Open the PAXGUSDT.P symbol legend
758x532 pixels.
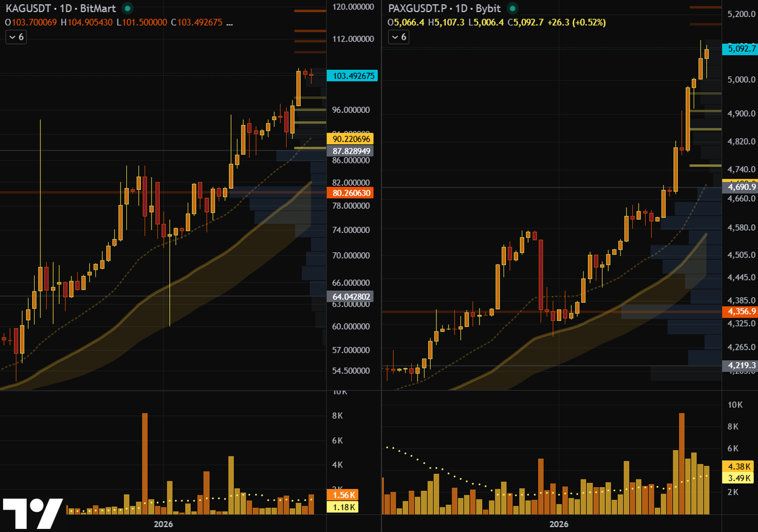[x=419, y=9]
